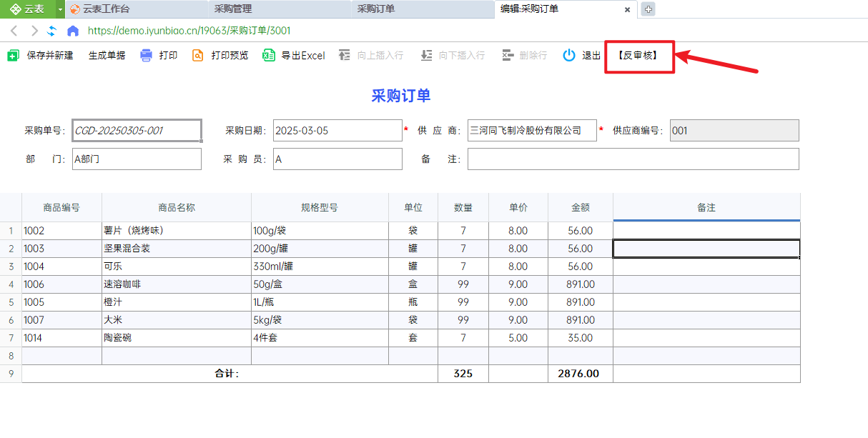868x438 pixels.
Task: Open the 云表 logo dropdown arrow
Action: pos(60,9)
